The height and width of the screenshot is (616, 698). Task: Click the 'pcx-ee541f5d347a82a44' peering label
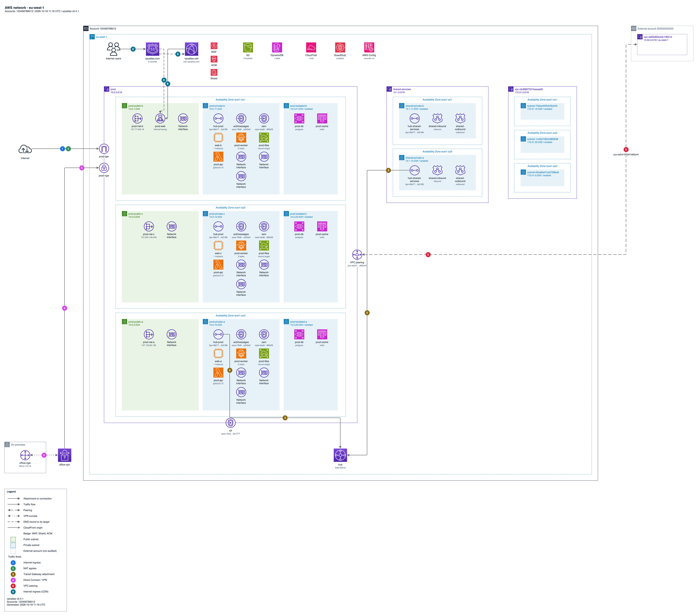(x=626, y=154)
